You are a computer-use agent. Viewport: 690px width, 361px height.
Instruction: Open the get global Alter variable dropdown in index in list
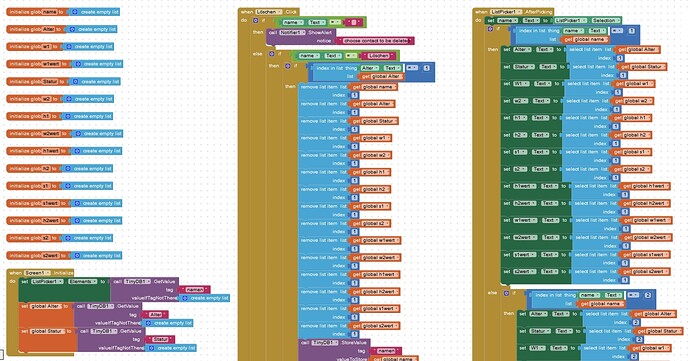(381, 77)
